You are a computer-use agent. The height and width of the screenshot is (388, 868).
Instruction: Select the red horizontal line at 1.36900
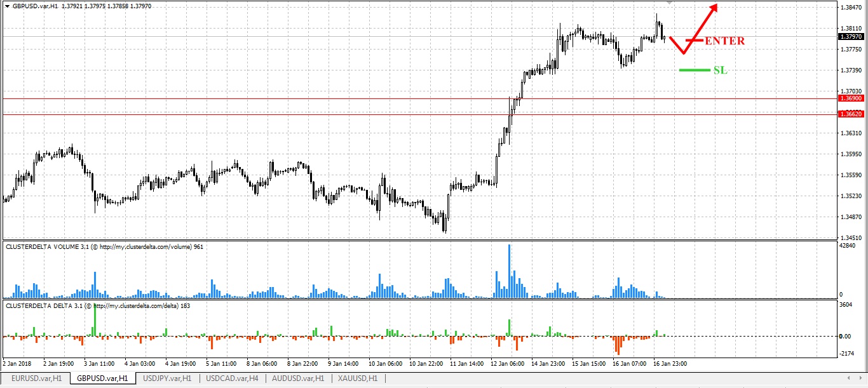[419, 98]
